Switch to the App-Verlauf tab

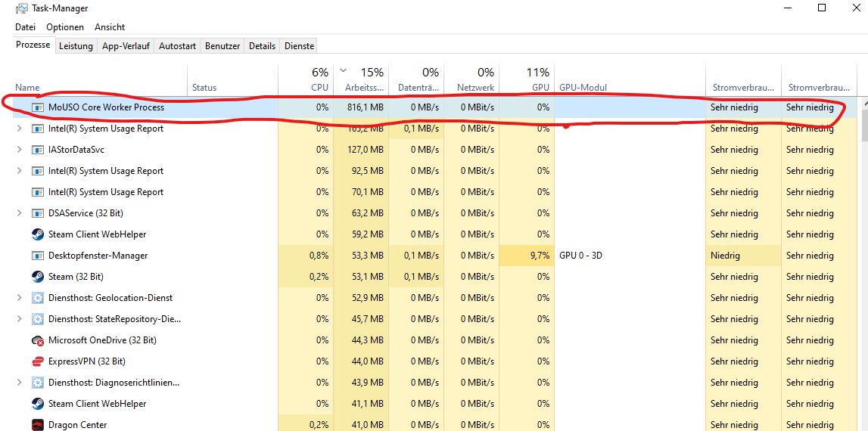point(126,46)
